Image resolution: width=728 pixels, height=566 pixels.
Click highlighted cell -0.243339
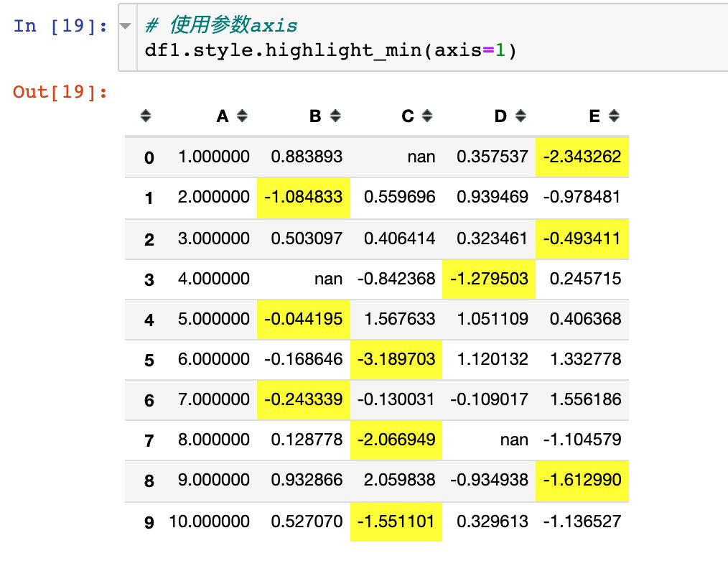coord(304,400)
